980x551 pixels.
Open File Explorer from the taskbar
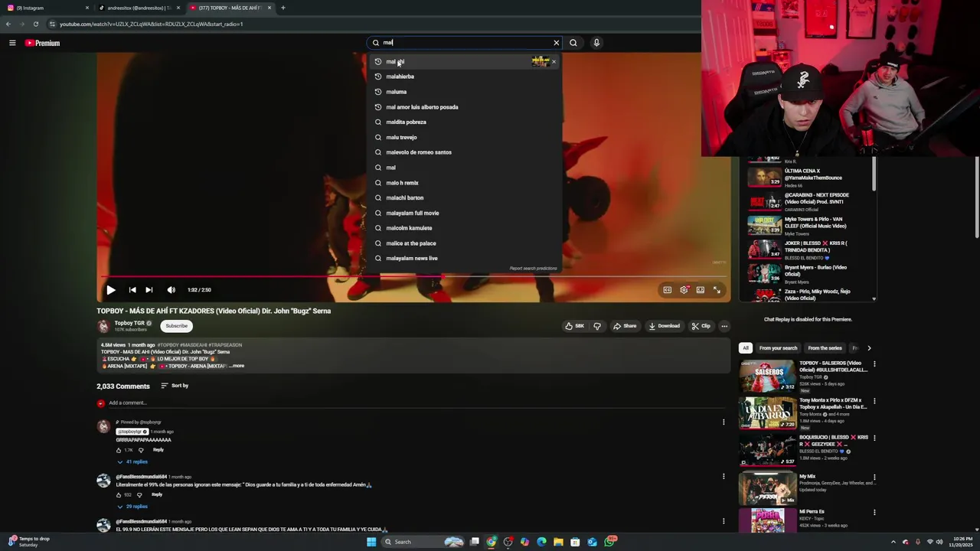click(x=558, y=542)
